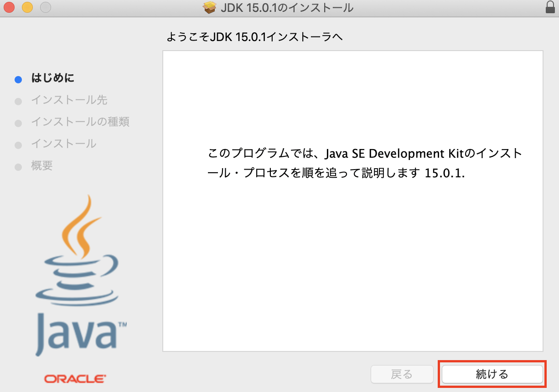Click the yellow minimize window button
Image resolution: width=559 pixels, height=392 pixels.
(x=27, y=7)
